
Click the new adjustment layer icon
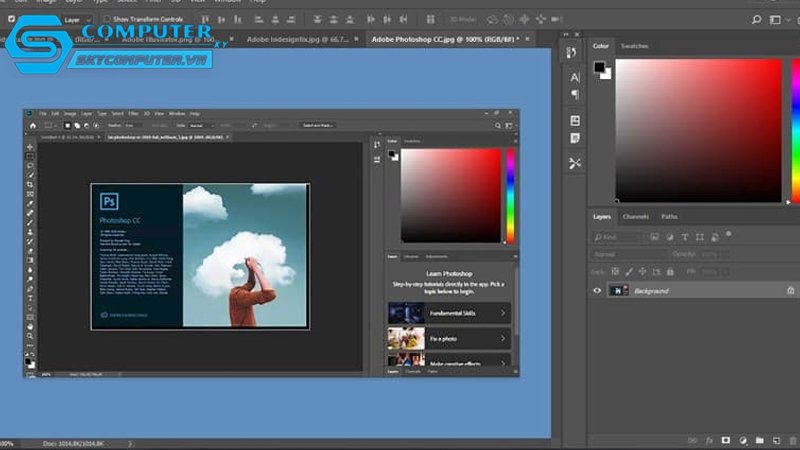(743, 440)
